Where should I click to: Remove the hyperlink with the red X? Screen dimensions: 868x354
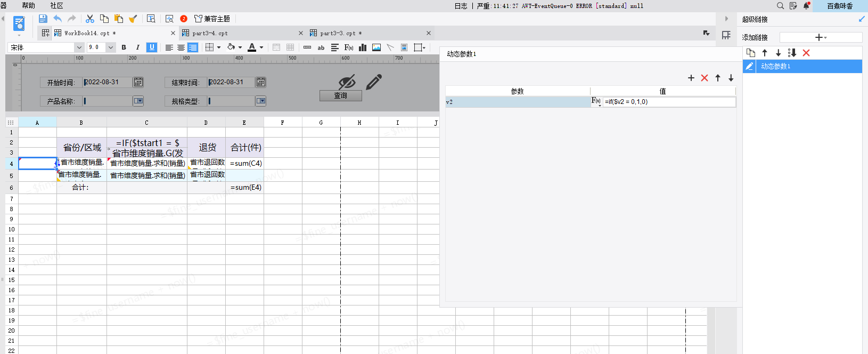[x=806, y=53]
